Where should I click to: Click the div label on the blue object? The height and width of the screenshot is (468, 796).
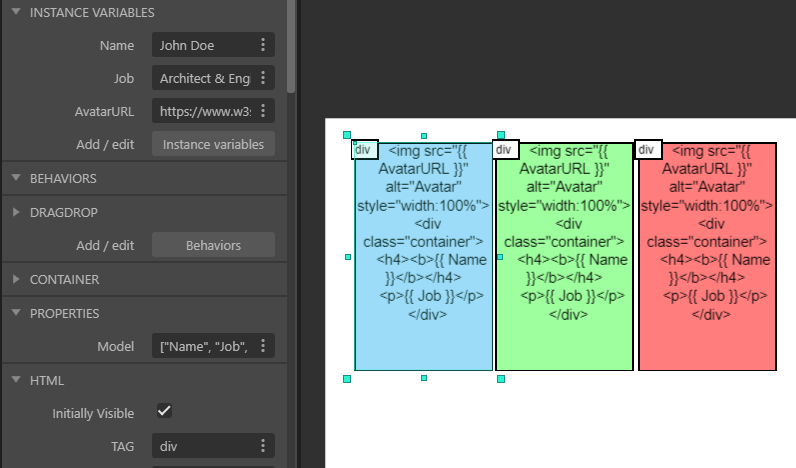365,150
